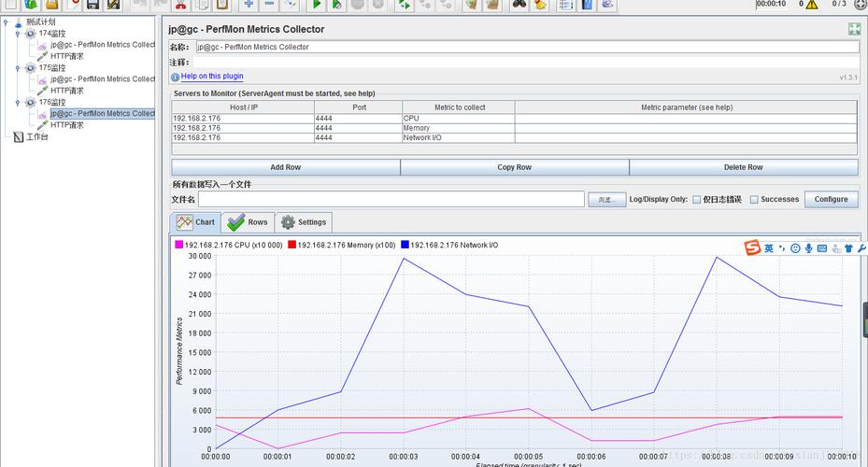This screenshot has width=868, height=467.
Task: Start the test with green play icon
Action: 317,5
